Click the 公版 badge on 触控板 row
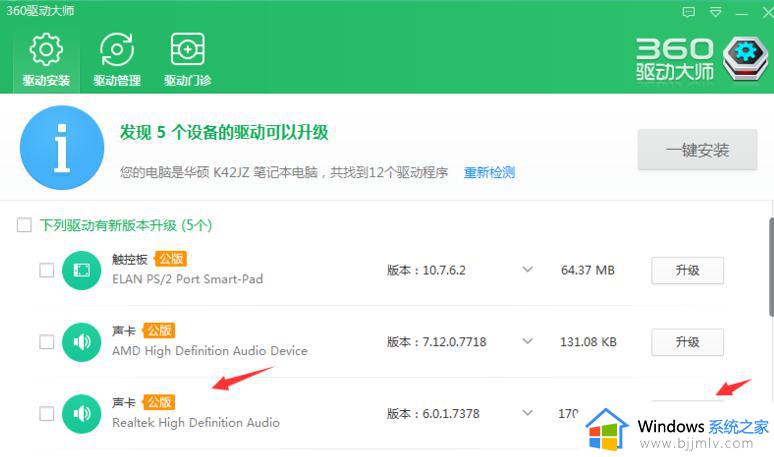 pos(170,259)
